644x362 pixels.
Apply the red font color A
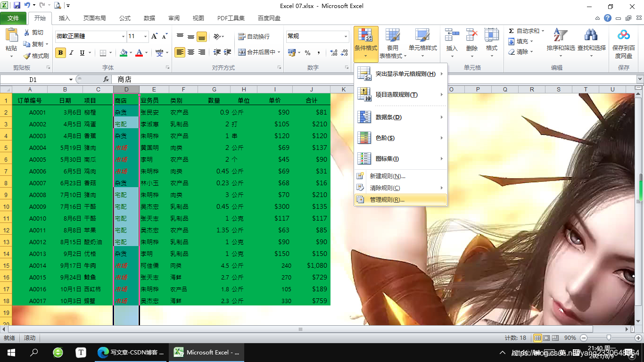tap(139, 53)
